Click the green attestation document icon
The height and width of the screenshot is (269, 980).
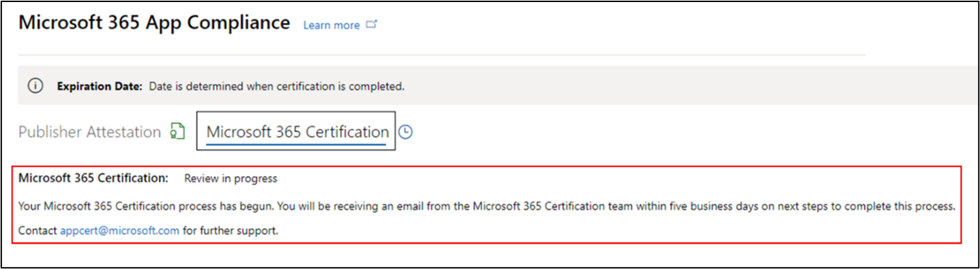coord(177,131)
